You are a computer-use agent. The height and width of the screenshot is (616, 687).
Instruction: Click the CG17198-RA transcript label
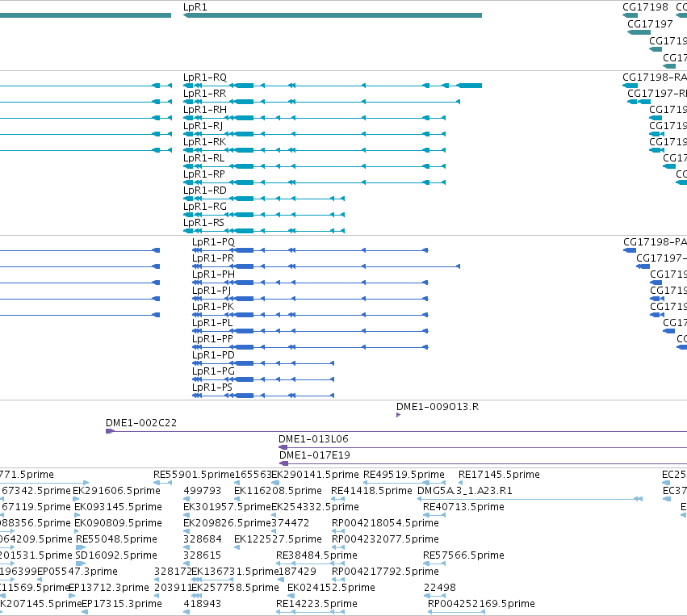pos(655,78)
